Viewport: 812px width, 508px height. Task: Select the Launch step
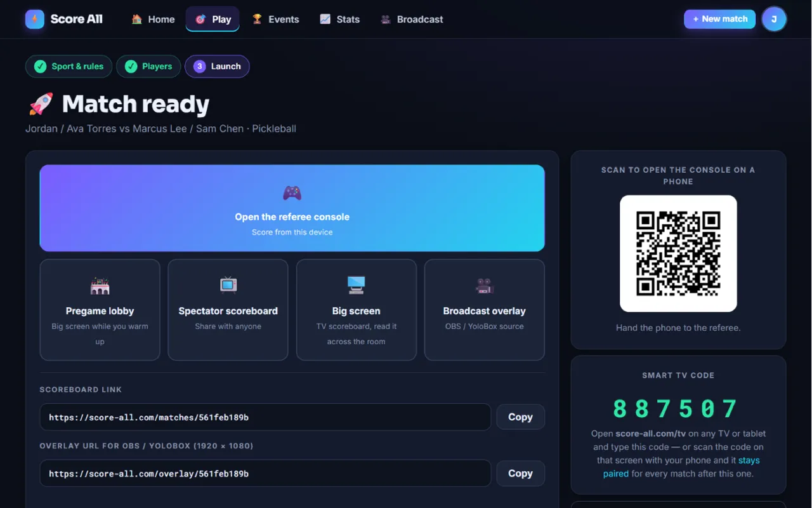217,67
